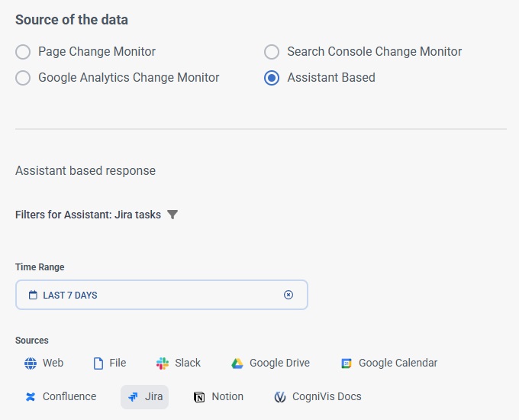Pick the Google Calendar source icon
519x420 pixels.
click(x=347, y=363)
